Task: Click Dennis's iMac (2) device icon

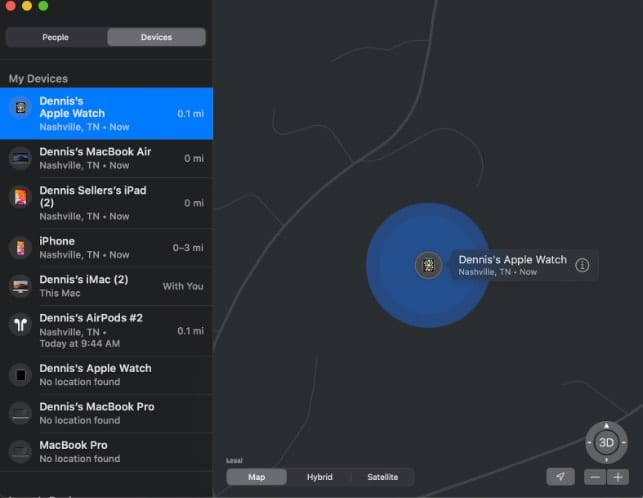Action: (20, 286)
